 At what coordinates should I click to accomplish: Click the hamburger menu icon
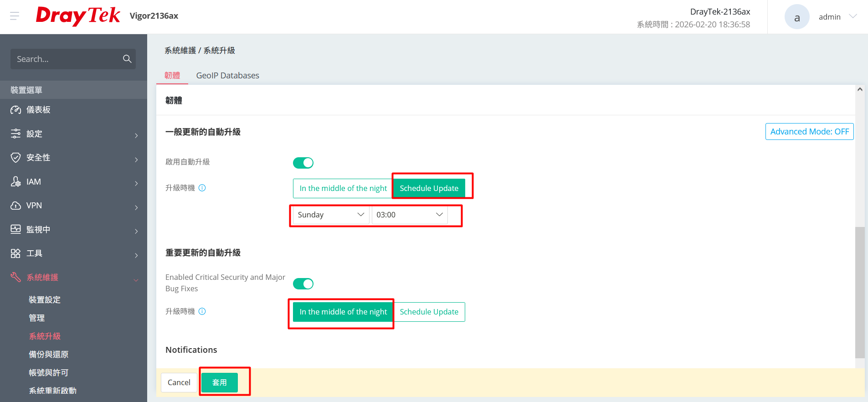click(x=15, y=16)
